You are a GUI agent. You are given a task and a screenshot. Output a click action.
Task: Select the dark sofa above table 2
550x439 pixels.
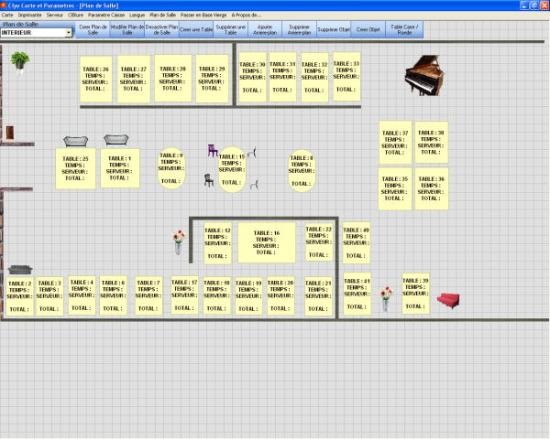click(x=20, y=270)
